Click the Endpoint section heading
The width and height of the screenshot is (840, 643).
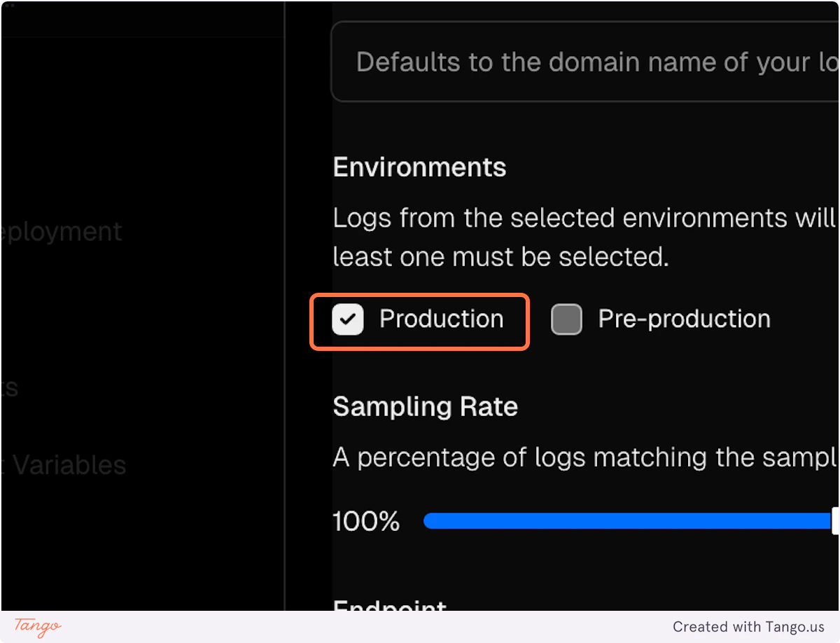389,608
